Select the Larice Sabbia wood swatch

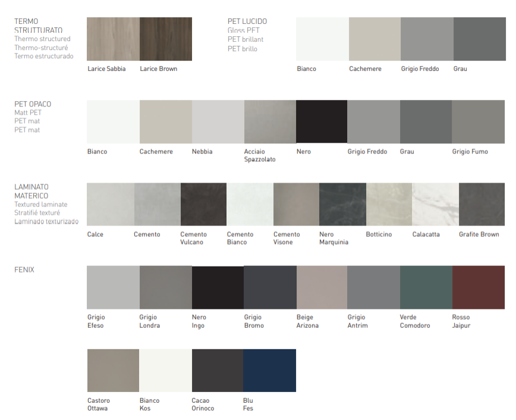113,39
